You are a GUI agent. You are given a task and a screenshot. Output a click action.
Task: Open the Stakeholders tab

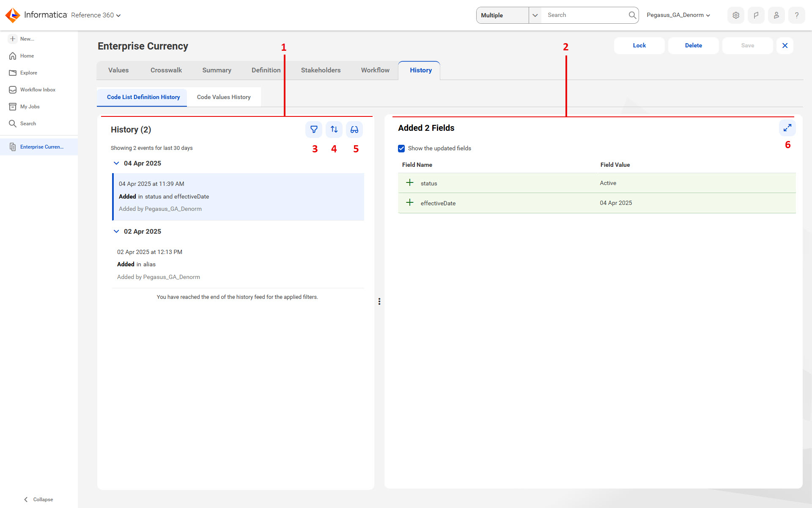321,70
